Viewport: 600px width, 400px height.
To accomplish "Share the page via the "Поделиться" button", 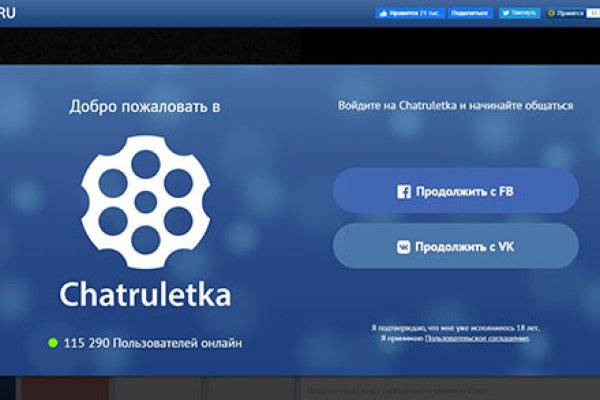I will [x=470, y=14].
